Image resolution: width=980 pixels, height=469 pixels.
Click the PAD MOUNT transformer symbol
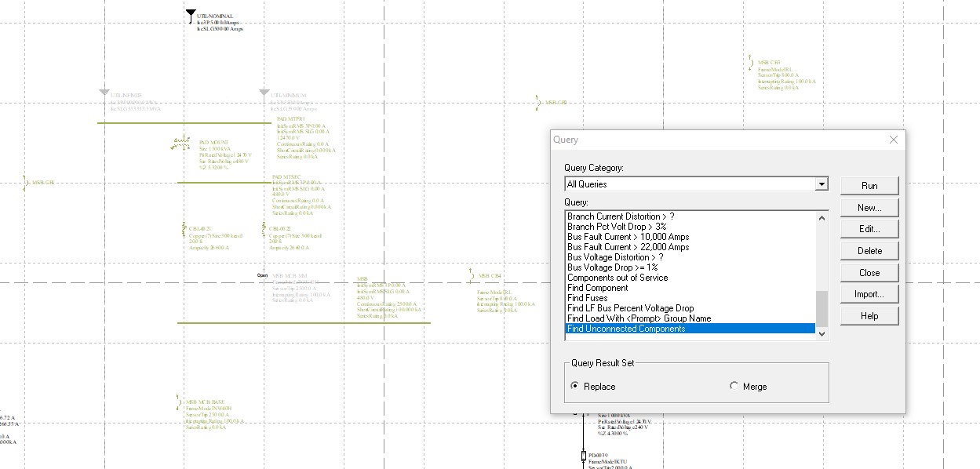(x=181, y=143)
